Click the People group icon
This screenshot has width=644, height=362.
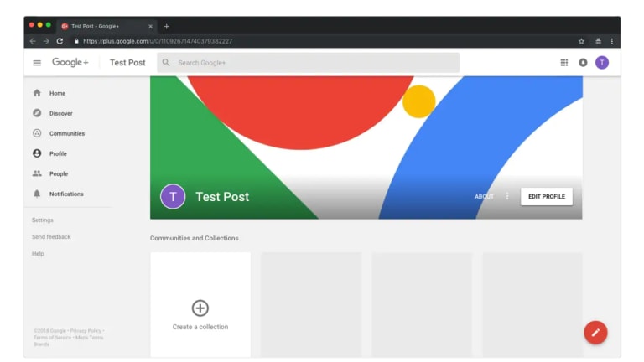pyautogui.click(x=37, y=173)
